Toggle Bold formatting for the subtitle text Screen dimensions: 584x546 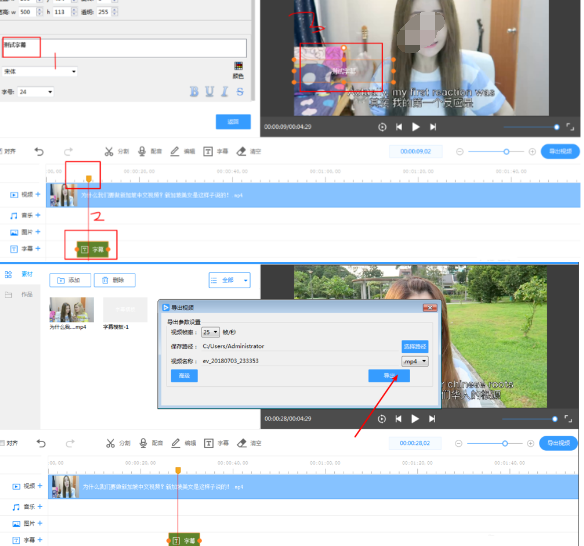click(x=194, y=91)
